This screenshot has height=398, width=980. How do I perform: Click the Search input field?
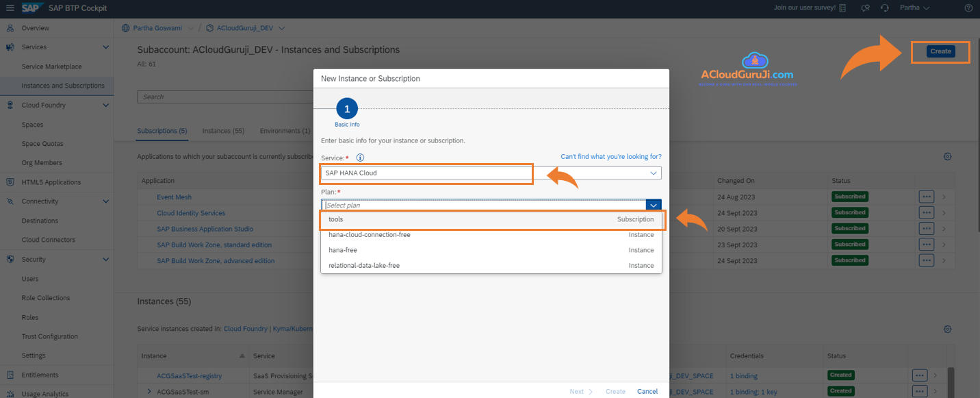coord(224,97)
